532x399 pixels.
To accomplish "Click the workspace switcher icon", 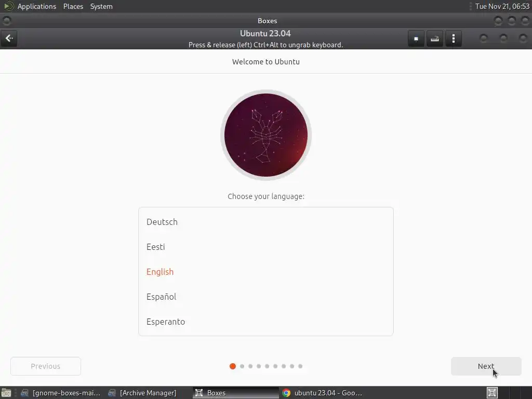I will 492,393.
